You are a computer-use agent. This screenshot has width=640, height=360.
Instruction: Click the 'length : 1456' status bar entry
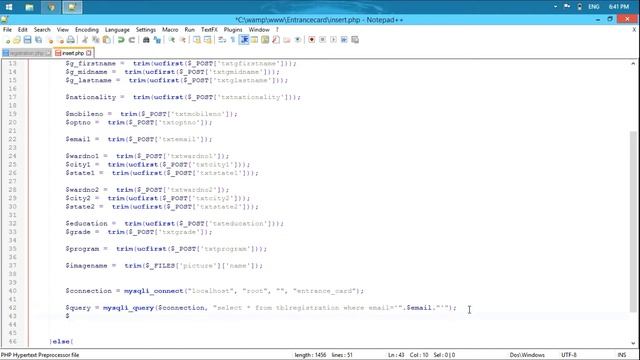point(310,355)
